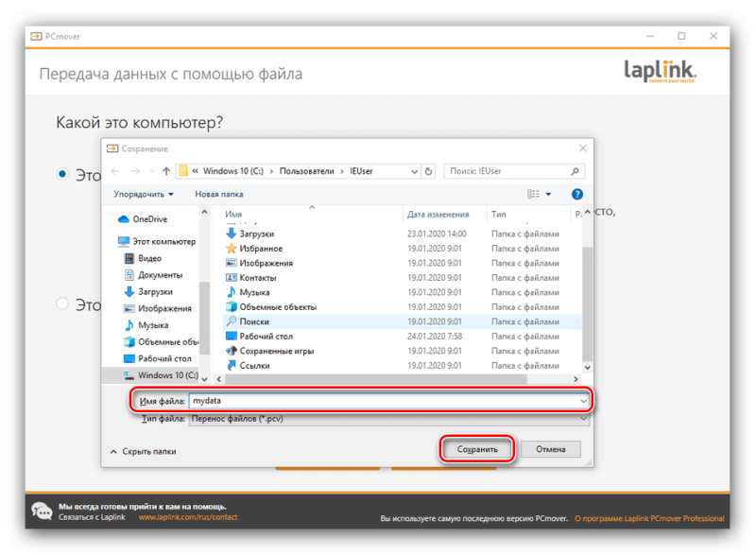Select Объемные объекты in navigation sidebar
This screenshot has height=555, width=756.
coord(161,342)
